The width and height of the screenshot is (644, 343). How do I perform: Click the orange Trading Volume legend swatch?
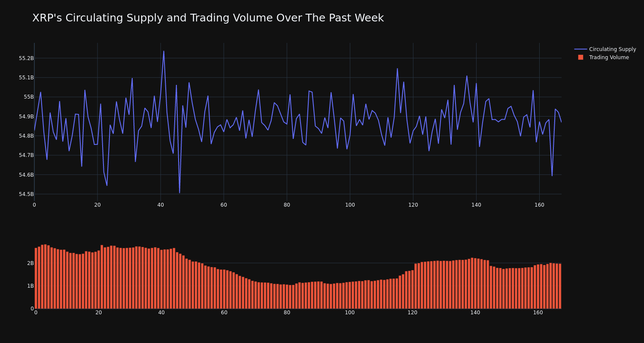(x=580, y=57)
